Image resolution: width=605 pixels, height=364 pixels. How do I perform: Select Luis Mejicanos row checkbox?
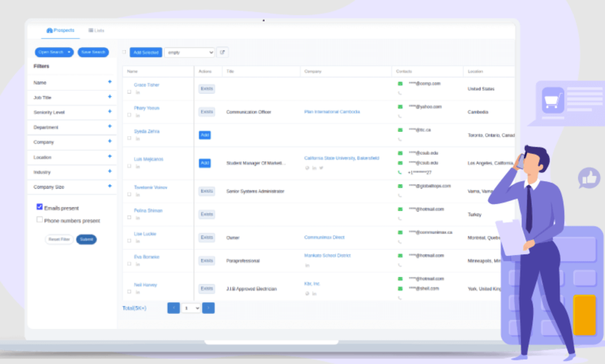[129, 167]
